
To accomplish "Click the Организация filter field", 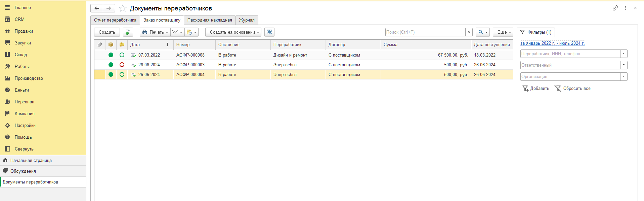I will 570,76.
